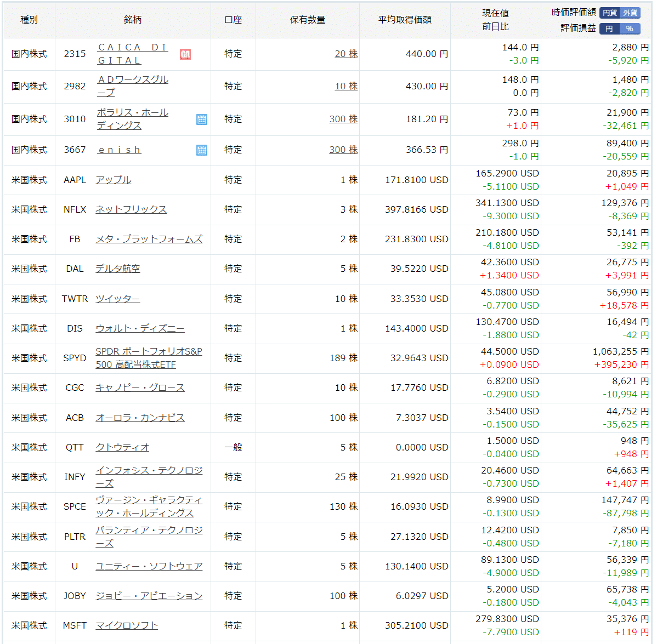Click the 保有数量 column header
Image resolution: width=657 pixels, height=644 pixels.
[x=308, y=20]
